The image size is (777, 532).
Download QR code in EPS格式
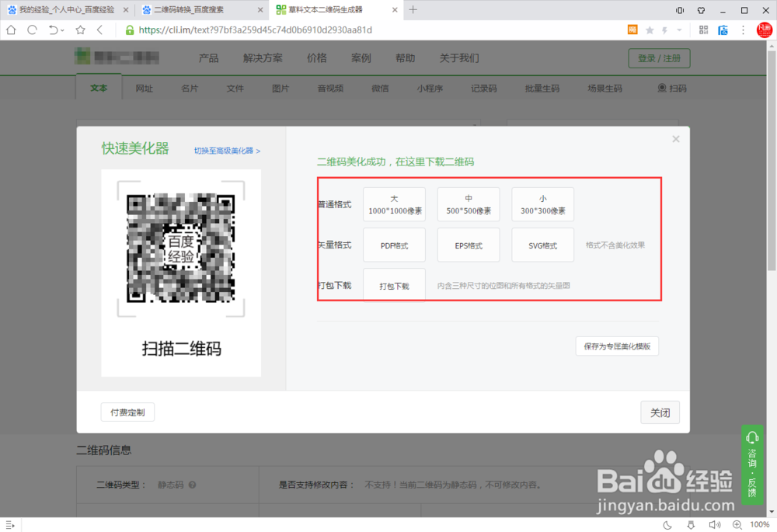pyautogui.click(x=469, y=245)
